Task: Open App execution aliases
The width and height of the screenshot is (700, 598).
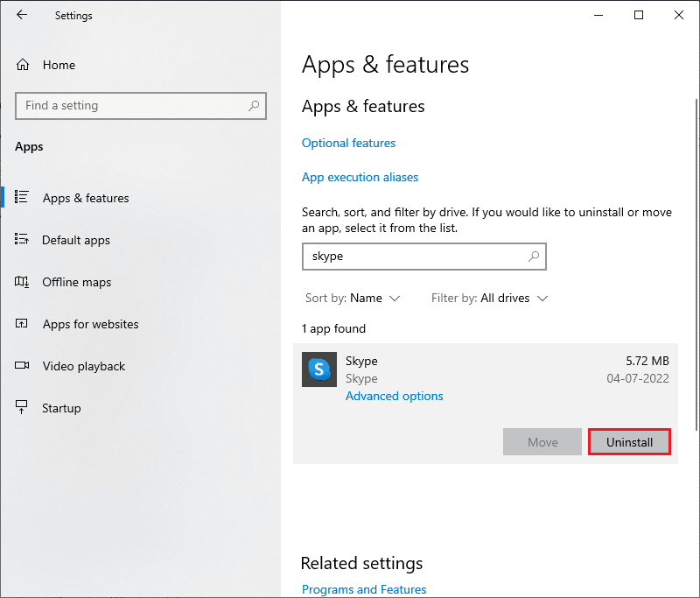Action: [x=360, y=177]
